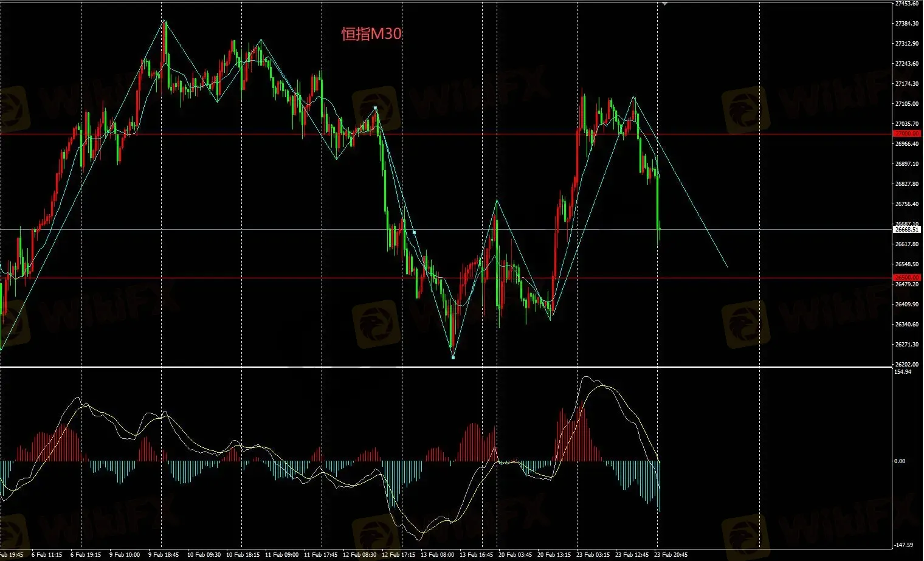The height and width of the screenshot is (561, 924).
Task: Click the 9 Feb 18:45 time label
Action: (162, 554)
